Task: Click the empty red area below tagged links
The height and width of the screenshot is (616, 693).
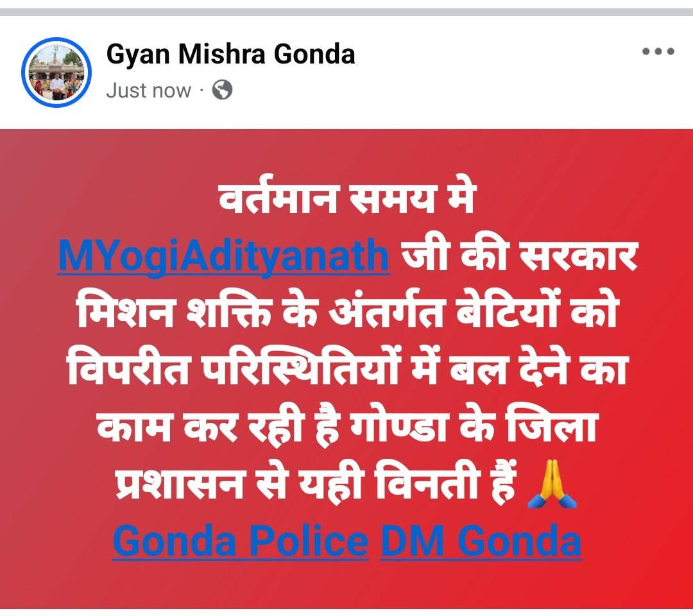Action: click(x=346, y=585)
